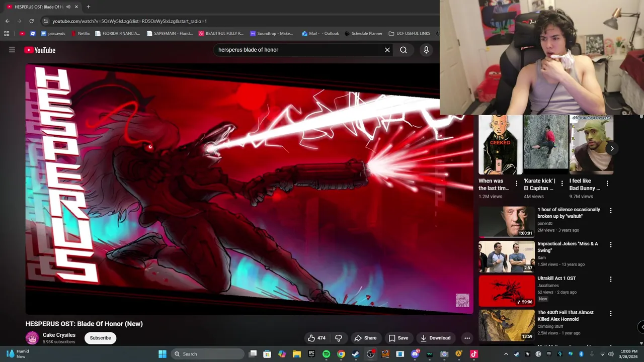
Task: Open Epic Games Launcher from the taskbar
Action: pyautogui.click(x=311, y=354)
